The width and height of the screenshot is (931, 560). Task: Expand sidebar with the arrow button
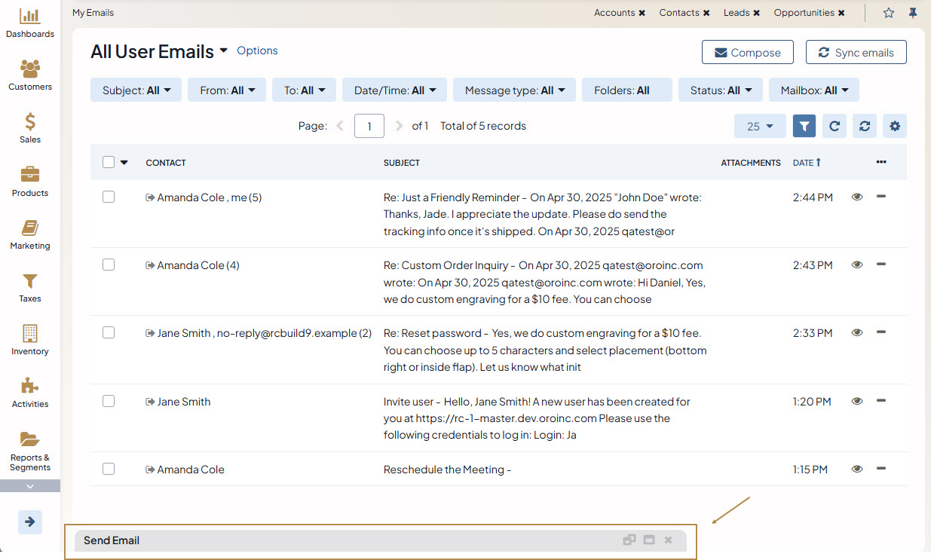coord(30,522)
